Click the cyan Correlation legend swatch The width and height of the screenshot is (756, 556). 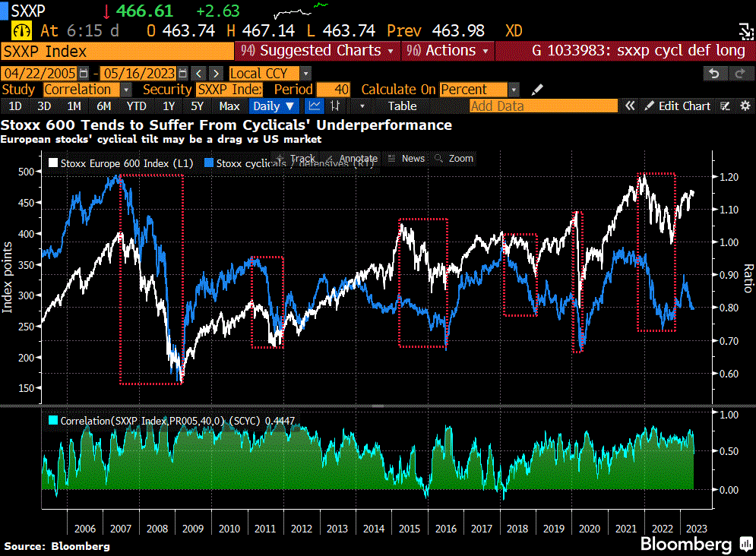click(x=53, y=421)
